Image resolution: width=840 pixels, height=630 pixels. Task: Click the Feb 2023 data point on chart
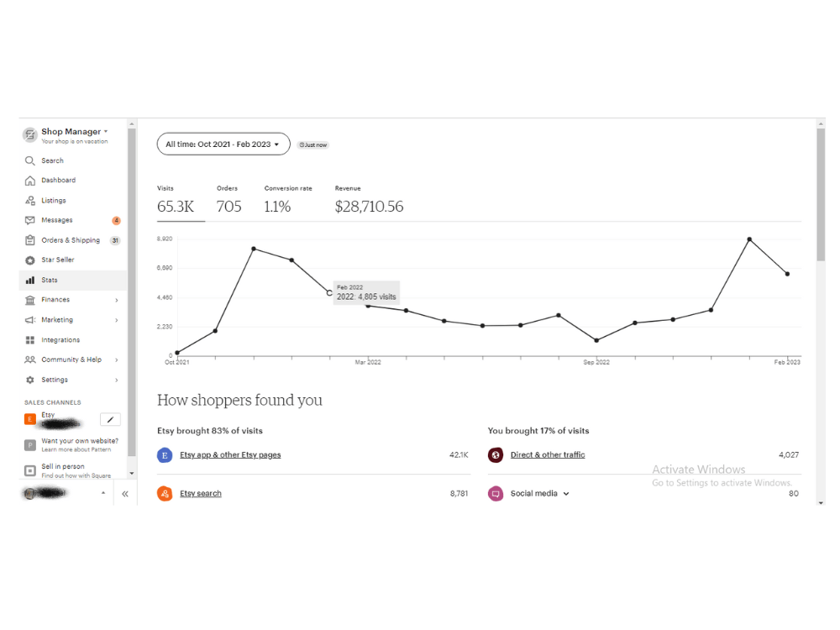[x=788, y=274]
